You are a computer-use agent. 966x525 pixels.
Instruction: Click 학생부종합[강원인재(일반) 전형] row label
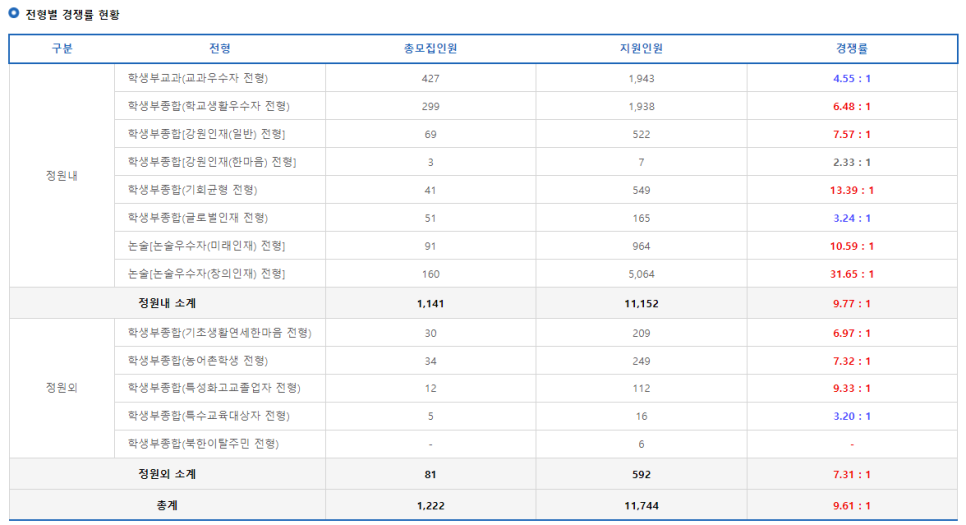tap(206, 134)
